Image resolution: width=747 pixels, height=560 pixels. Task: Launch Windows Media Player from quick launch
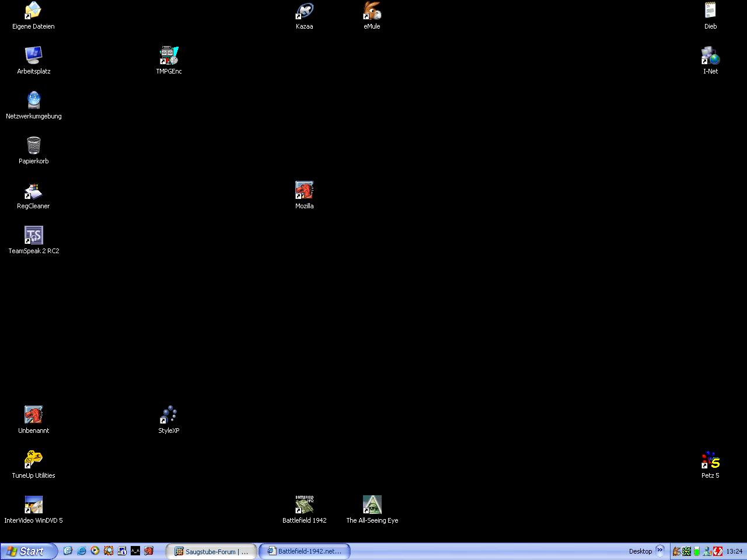95,551
